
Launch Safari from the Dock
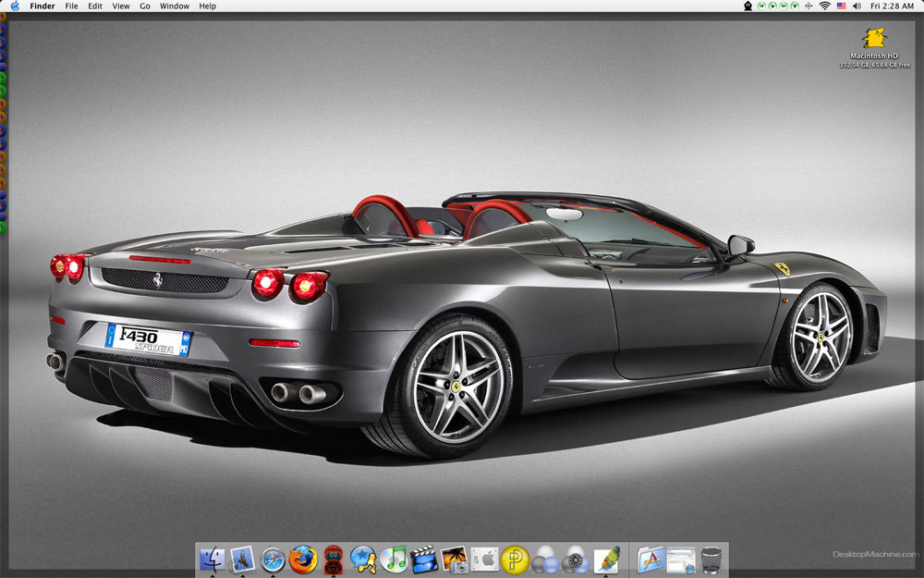coord(273,560)
